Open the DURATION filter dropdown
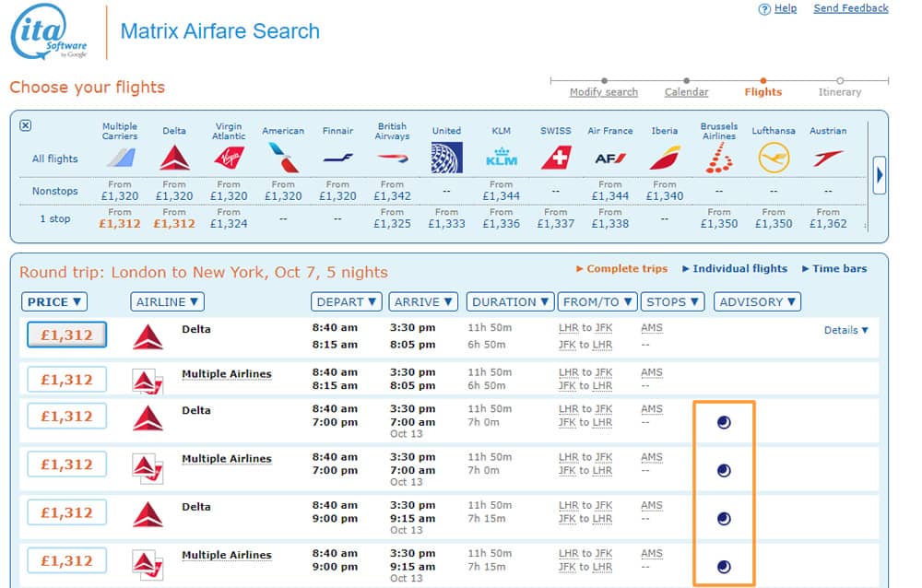 [x=510, y=301]
